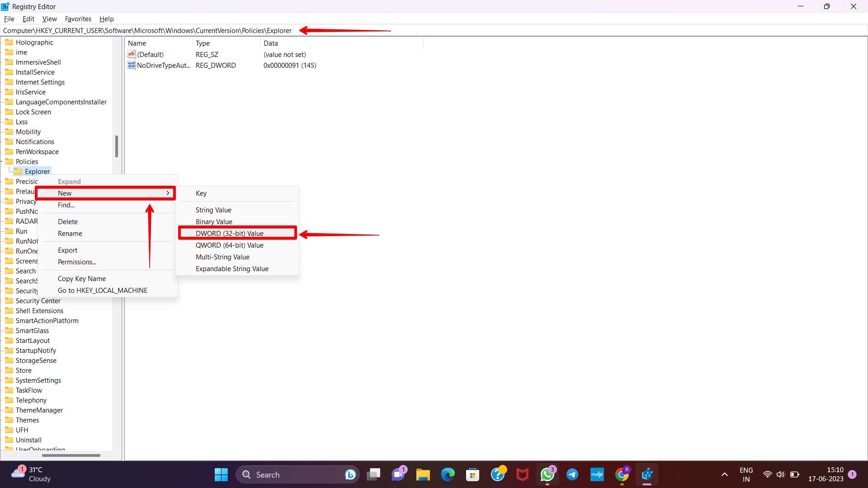The image size is (868, 488).
Task: Open Microsoft Edge from the taskbar
Action: point(448,474)
